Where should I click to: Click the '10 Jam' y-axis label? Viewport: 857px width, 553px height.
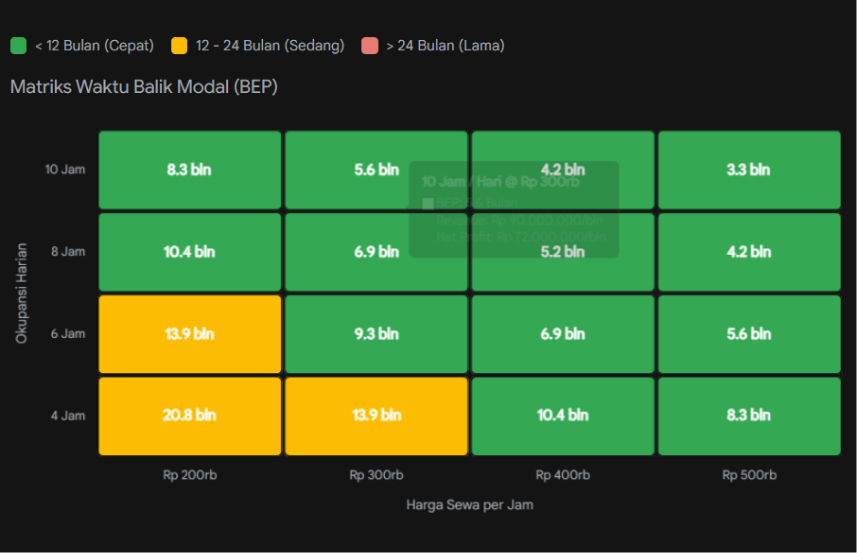[65, 170]
